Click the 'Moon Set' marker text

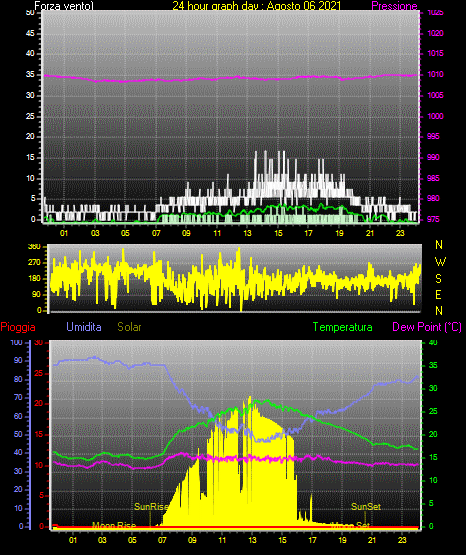[351, 525]
